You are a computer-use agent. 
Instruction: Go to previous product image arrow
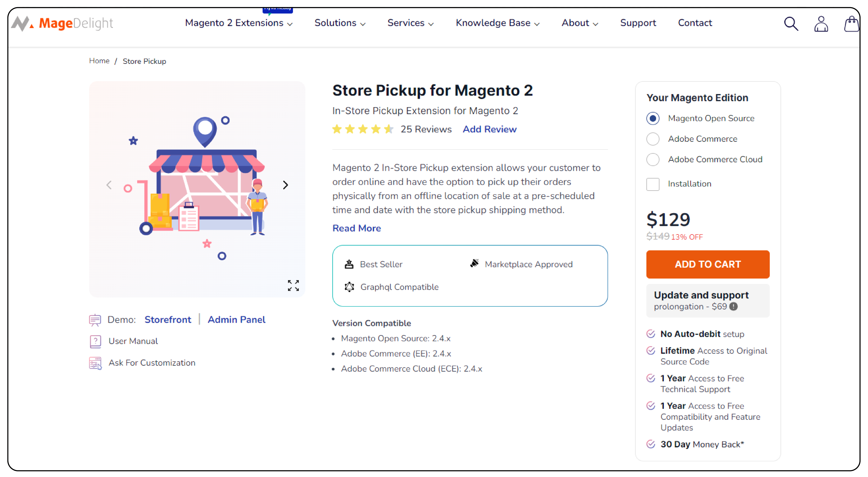[109, 185]
